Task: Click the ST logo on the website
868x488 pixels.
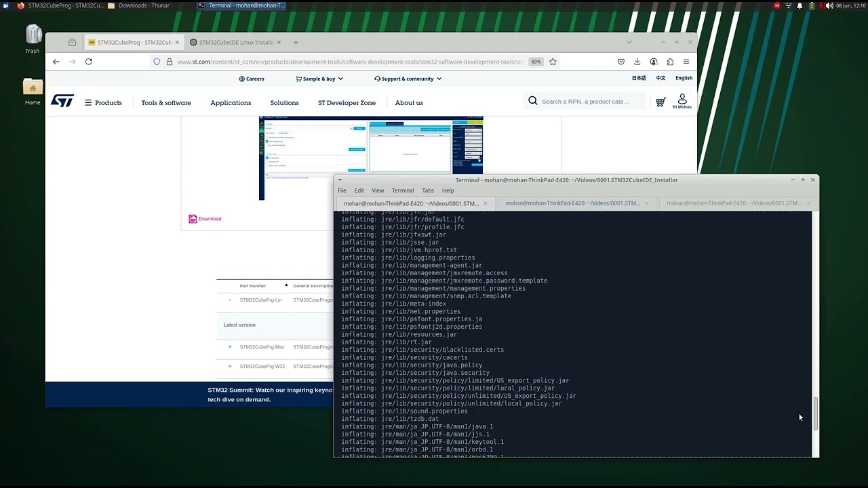Action: tap(62, 102)
